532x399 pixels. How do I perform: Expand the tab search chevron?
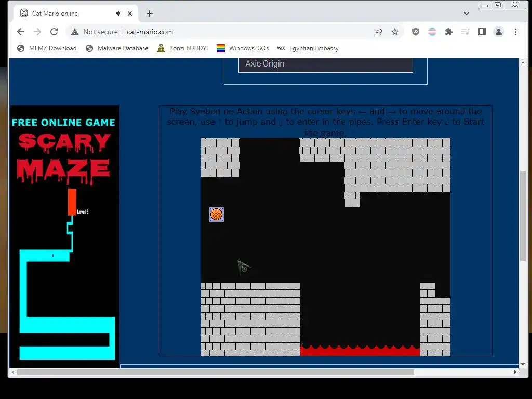[x=467, y=14]
